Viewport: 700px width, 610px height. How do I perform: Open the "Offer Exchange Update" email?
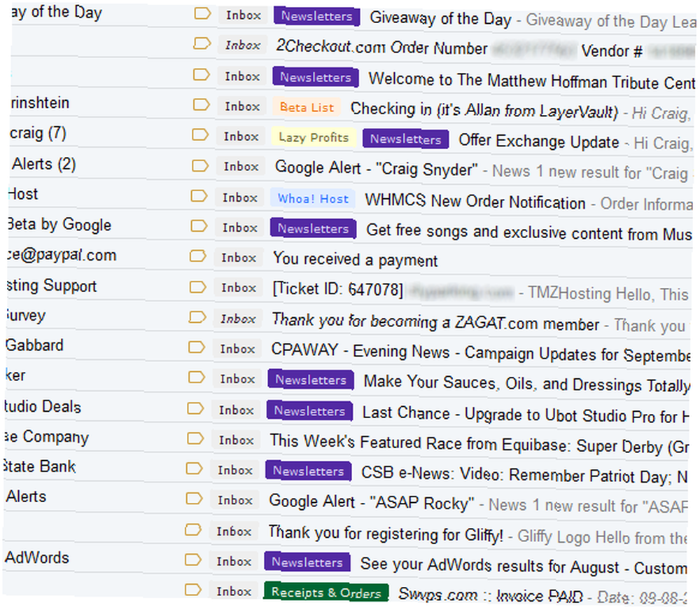[539, 141]
